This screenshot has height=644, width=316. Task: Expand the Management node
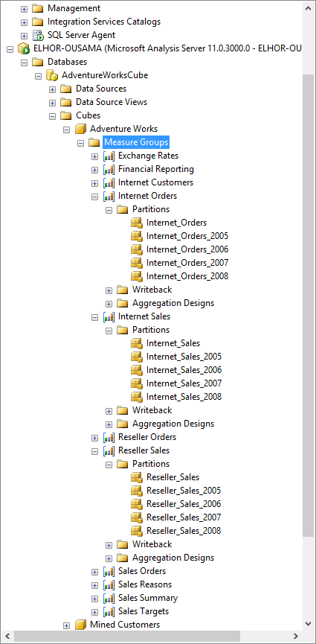(x=25, y=8)
